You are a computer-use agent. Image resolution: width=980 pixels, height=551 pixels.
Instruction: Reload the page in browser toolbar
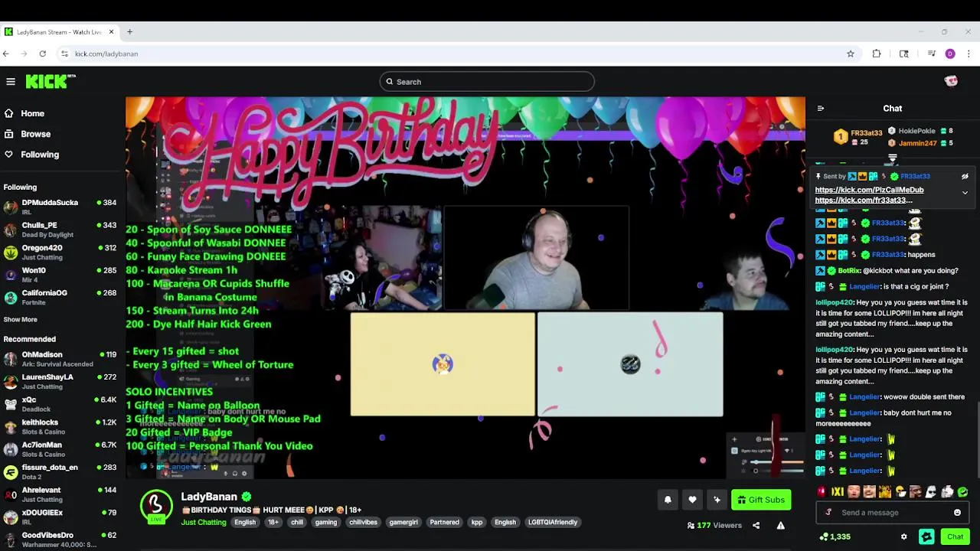(43, 54)
